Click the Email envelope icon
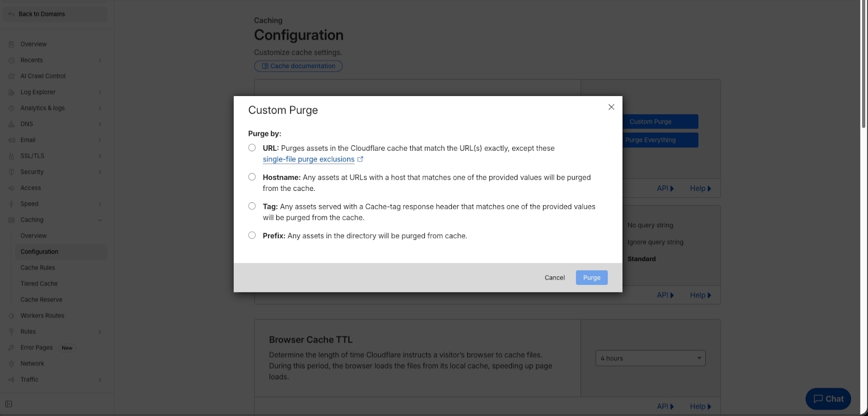Viewport: 868px width, 416px height. click(11, 140)
